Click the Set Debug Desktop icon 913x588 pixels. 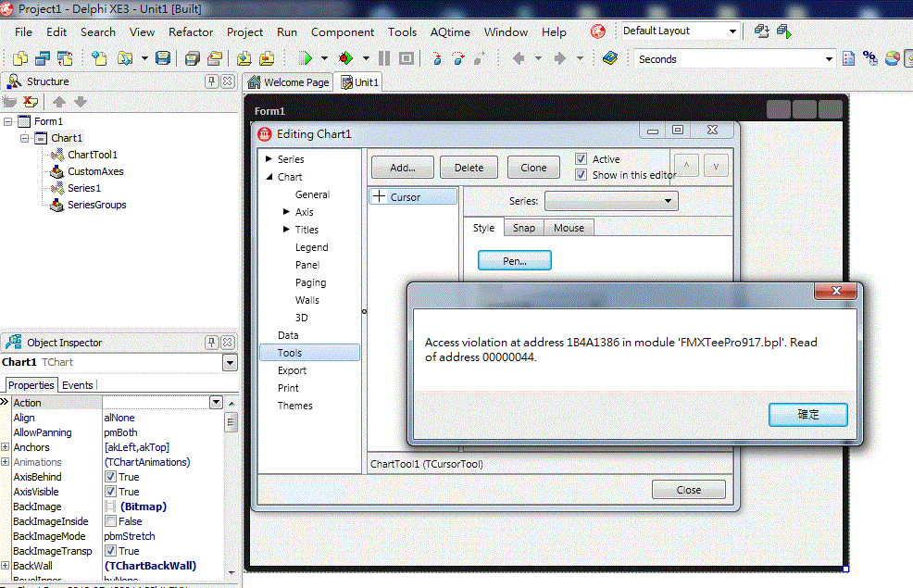[x=783, y=31]
